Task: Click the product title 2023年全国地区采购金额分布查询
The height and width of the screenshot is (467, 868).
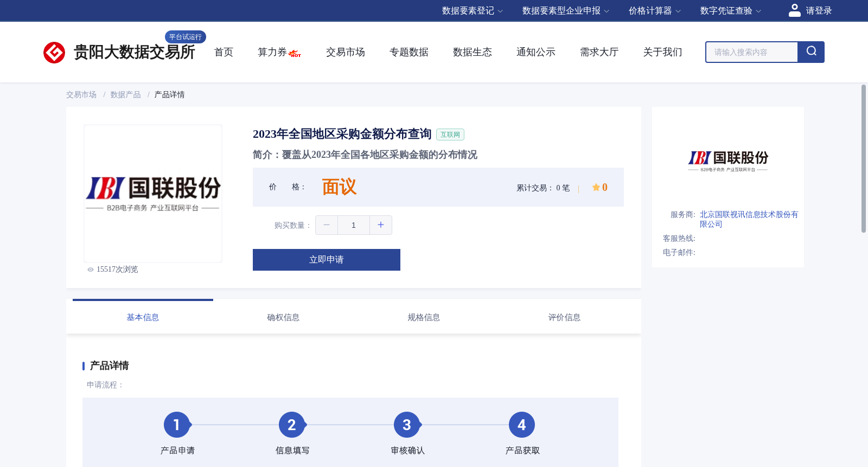Action: point(342,134)
